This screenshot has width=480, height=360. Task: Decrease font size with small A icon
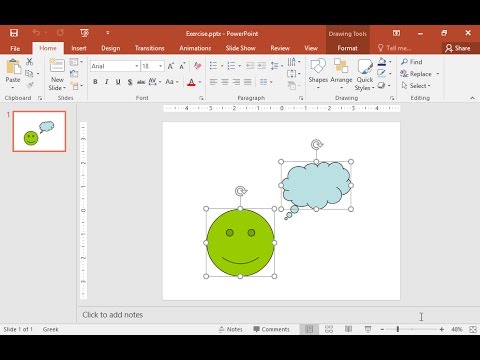(182, 66)
